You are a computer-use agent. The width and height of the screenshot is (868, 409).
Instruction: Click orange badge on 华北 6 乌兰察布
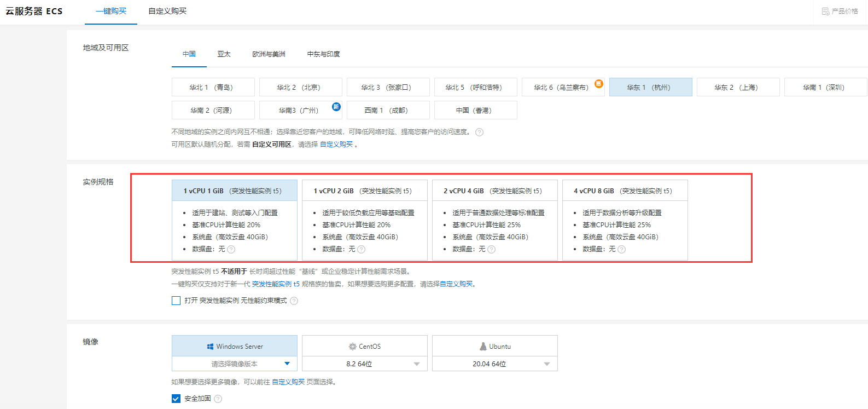click(x=599, y=84)
